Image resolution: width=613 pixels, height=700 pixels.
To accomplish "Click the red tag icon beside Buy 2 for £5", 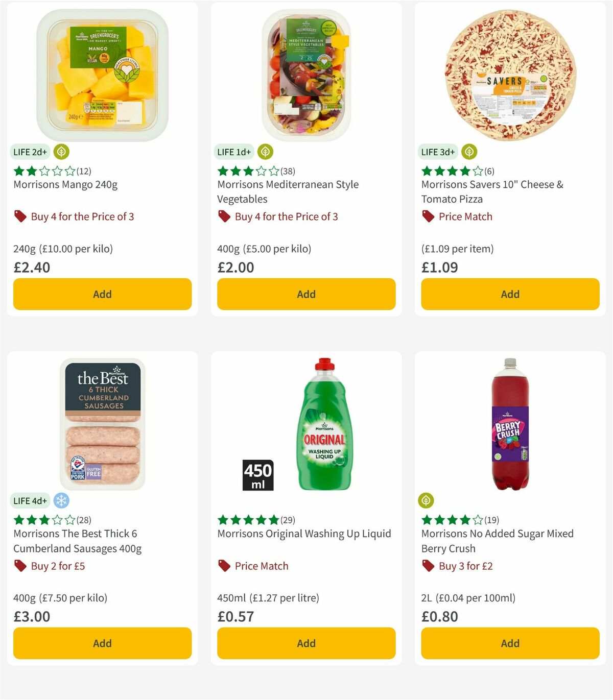I will point(20,566).
